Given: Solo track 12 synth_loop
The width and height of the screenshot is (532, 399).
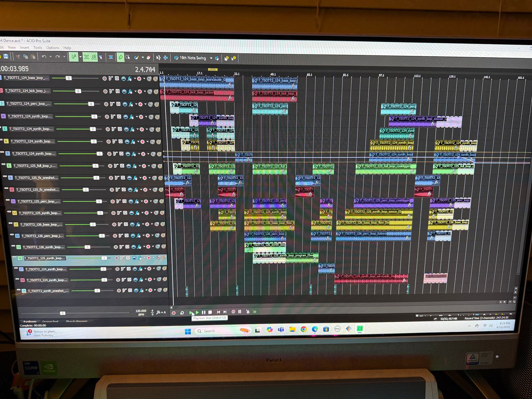Looking at the screenshot, I should pyautogui.click(x=162, y=213).
